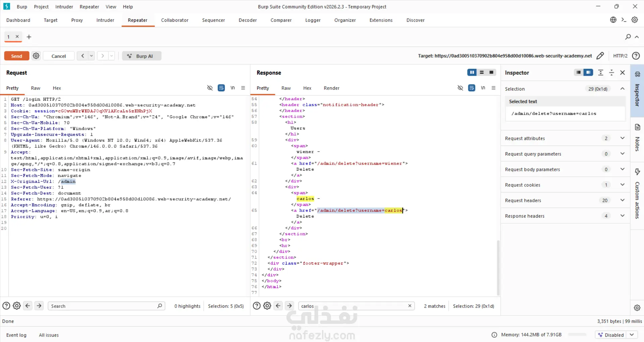Clear the carlos response search
This screenshot has height=342, width=644.
410,306
